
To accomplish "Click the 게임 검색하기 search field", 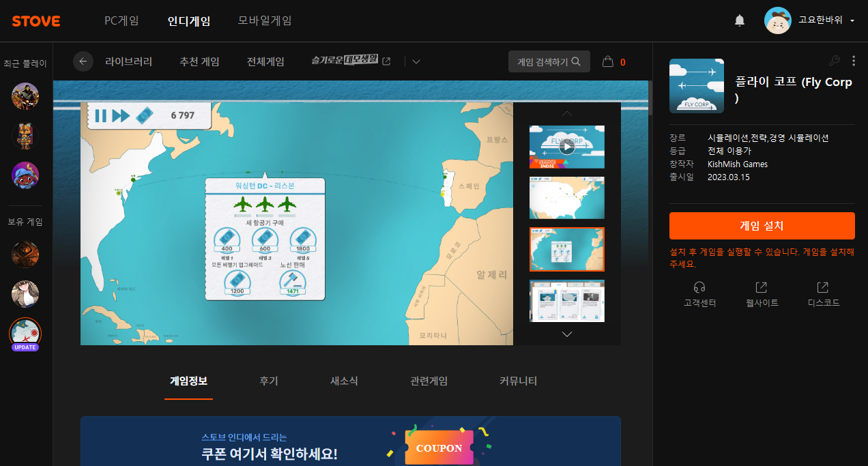I will (549, 61).
